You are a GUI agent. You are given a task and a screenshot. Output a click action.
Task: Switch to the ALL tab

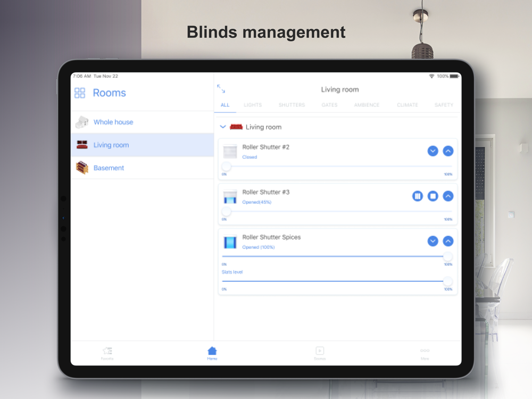click(x=225, y=105)
